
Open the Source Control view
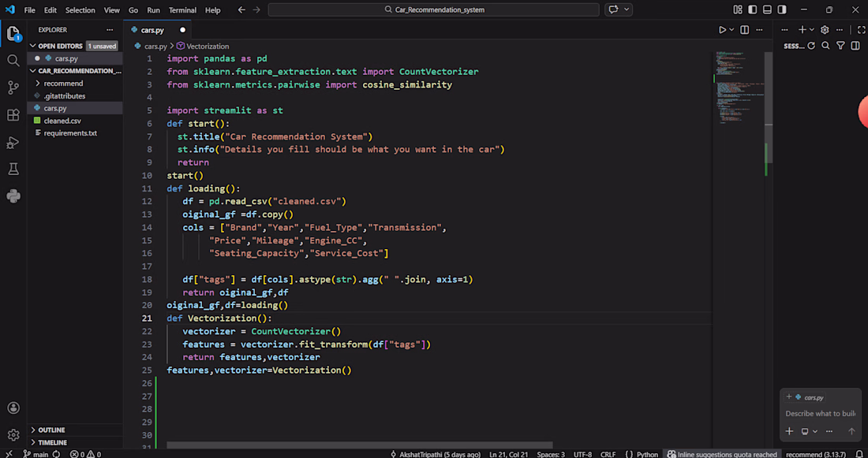[13, 88]
